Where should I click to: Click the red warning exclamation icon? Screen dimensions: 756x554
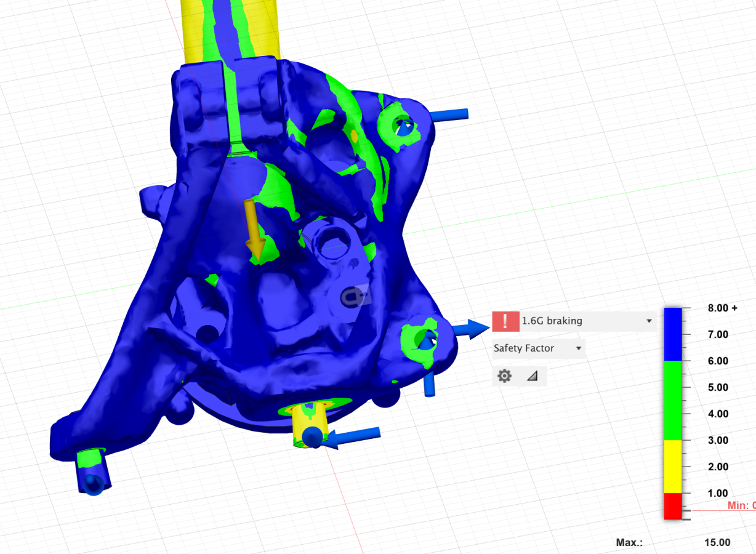pos(505,321)
